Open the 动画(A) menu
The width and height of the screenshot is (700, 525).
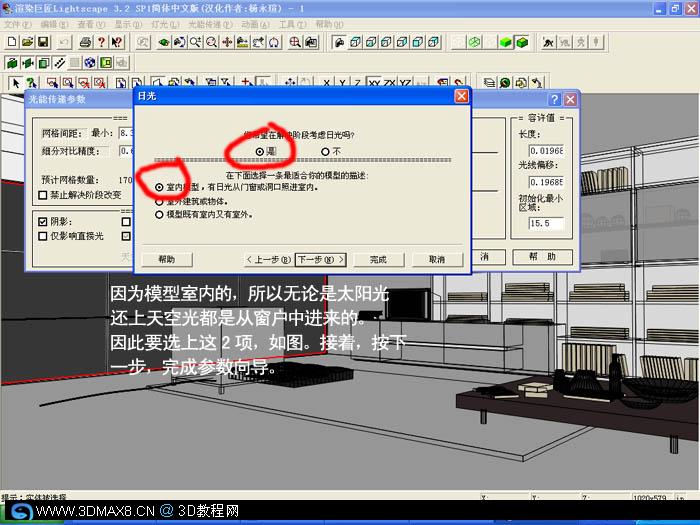[x=255, y=25]
